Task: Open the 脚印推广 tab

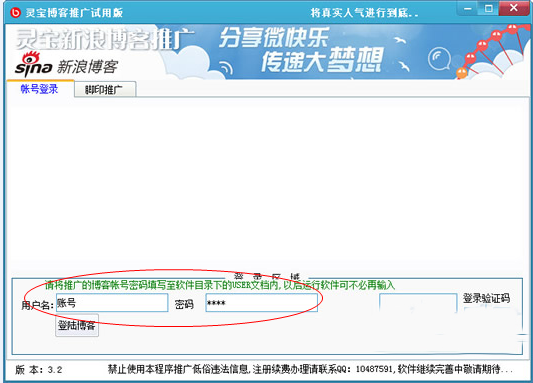Action: pyautogui.click(x=104, y=90)
